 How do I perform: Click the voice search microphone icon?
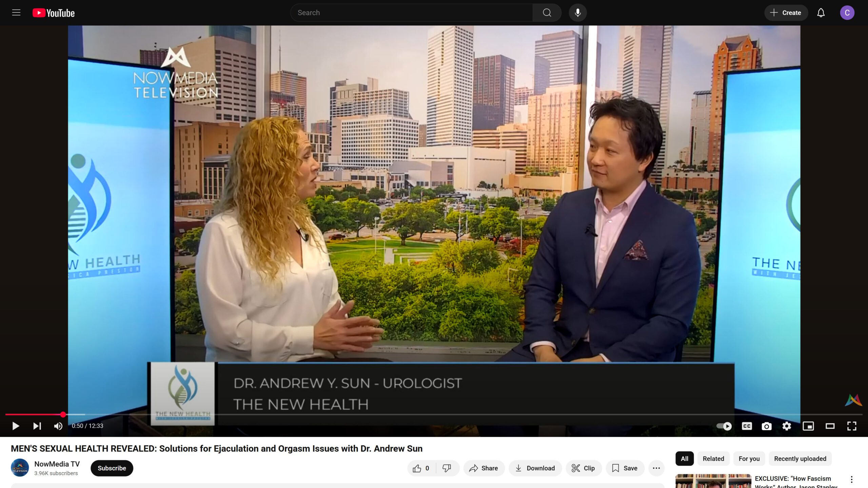click(578, 13)
